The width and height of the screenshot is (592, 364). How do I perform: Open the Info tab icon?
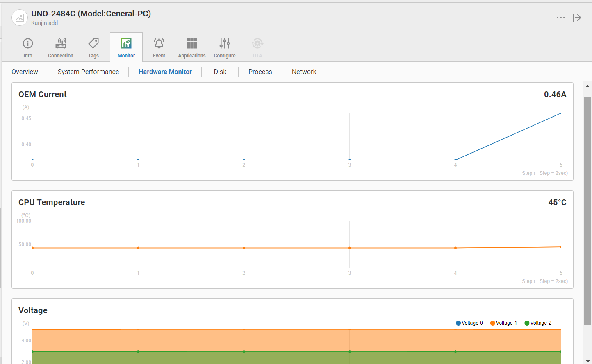point(28,43)
